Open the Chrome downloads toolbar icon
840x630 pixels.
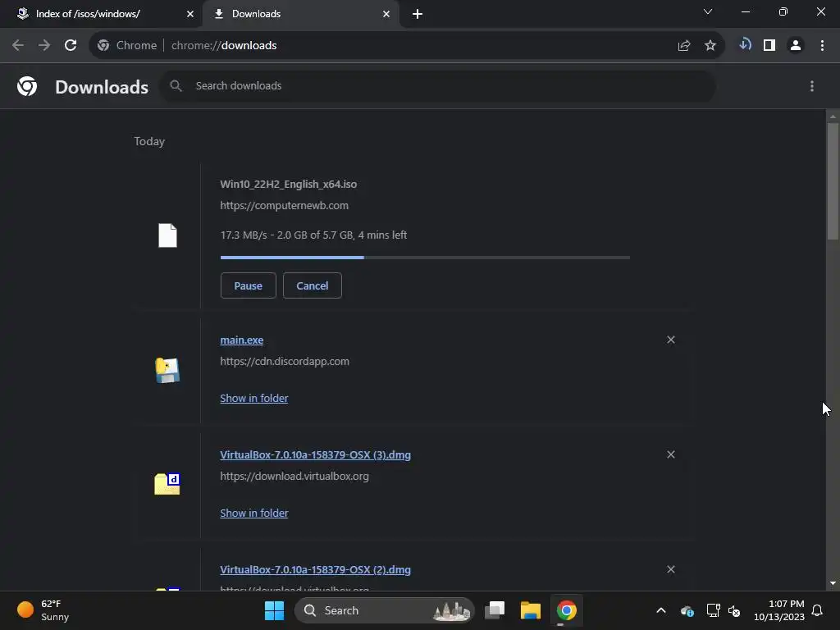point(744,45)
